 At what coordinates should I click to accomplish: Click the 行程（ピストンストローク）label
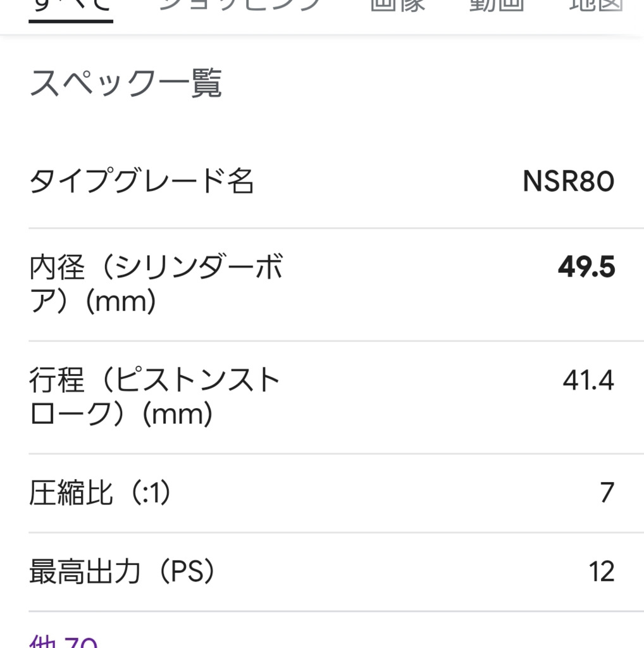click(x=154, y=397)
